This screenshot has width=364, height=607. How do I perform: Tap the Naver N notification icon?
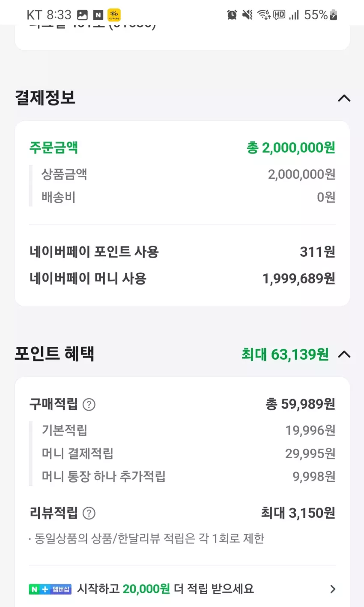tap(98, 15)
